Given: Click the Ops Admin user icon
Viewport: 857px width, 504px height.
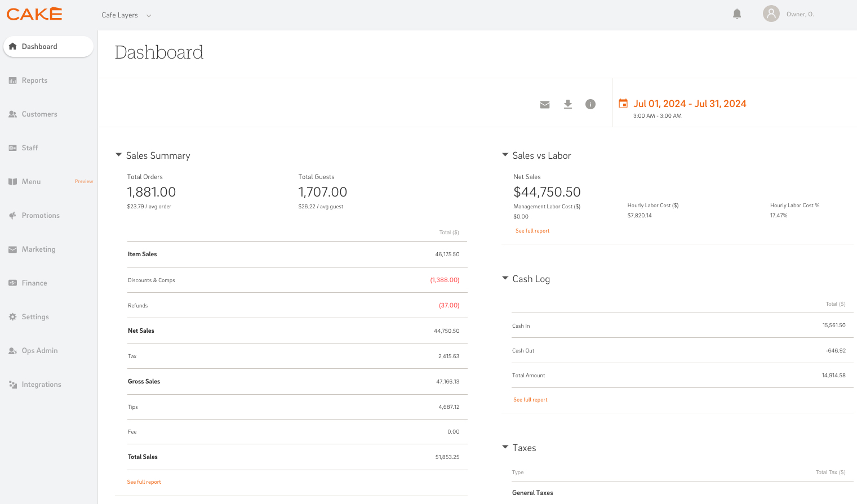Looking at the screenshot, I should pyautogui.click(x=12, y=351).
